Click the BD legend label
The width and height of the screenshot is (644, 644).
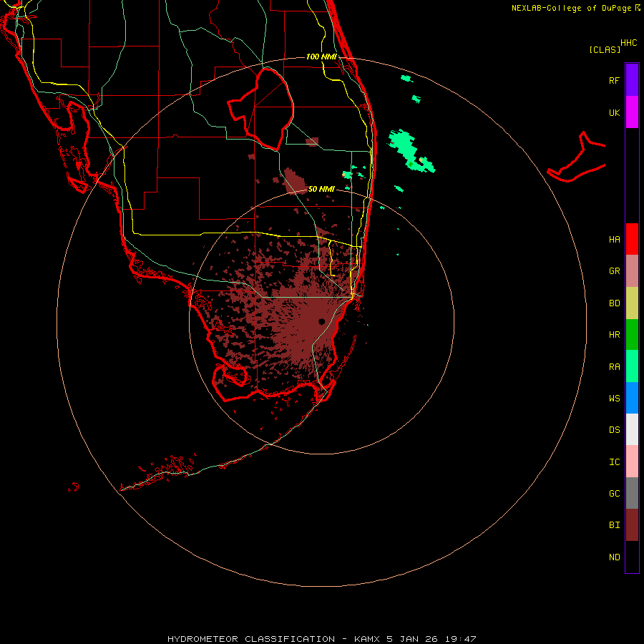coord(614,303)
